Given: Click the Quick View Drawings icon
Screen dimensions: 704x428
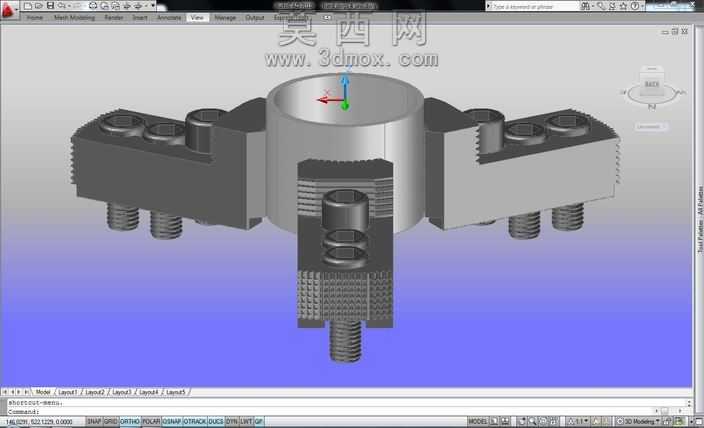Looking at the screenshot, I should click(505, 421).
